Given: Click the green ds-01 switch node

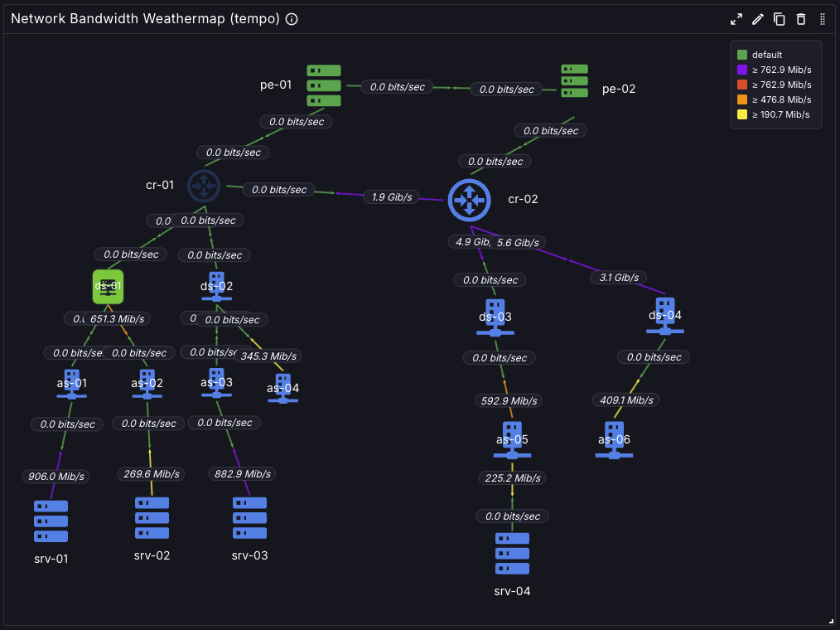Looking at the screenshot, I should pos(109,287).
